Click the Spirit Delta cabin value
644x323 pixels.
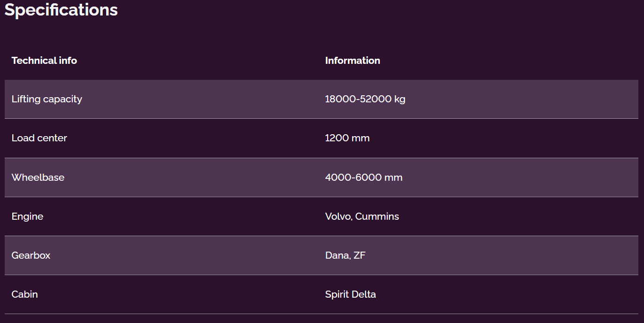(x=351, y=294)
